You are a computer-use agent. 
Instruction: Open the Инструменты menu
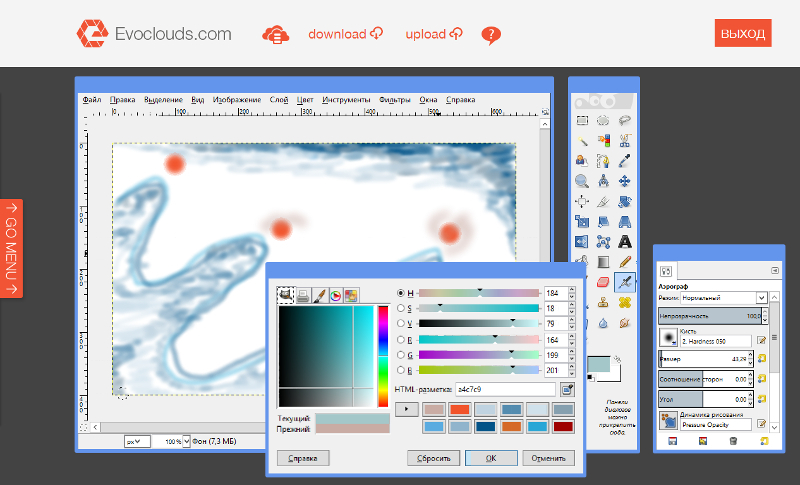pyautogui.click(x=346, y=99)
